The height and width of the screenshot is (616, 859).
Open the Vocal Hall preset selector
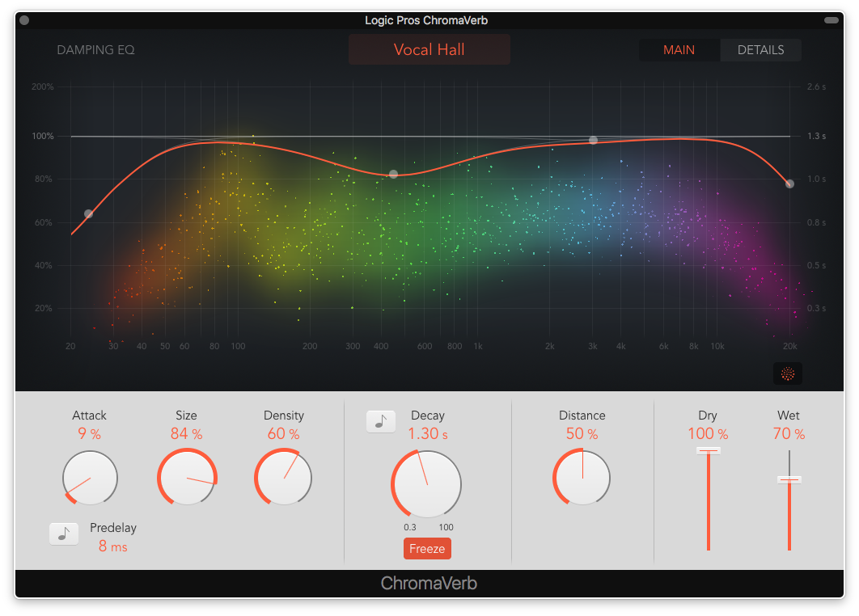[429, 49]
